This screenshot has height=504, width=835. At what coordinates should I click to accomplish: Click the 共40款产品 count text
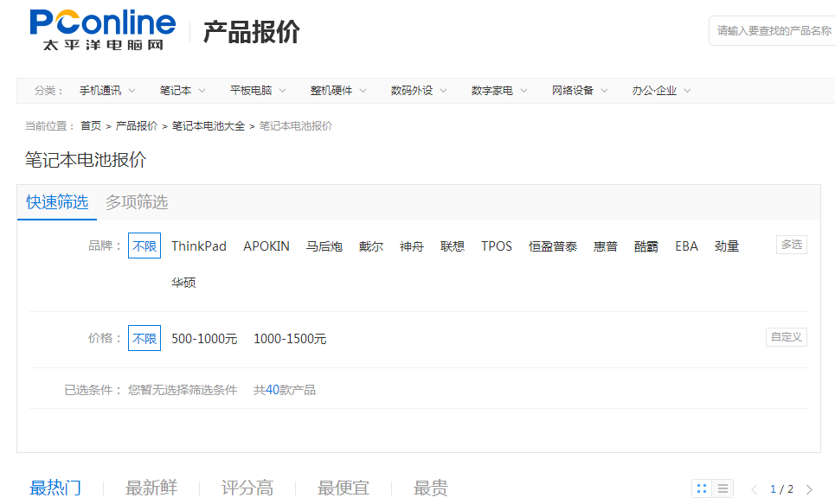point(285,390)
